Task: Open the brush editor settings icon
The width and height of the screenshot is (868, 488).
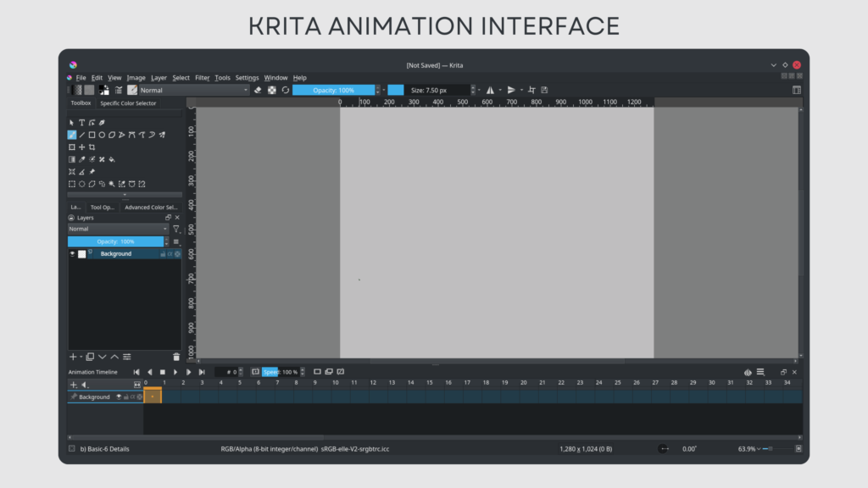Action: pos(119,90)
